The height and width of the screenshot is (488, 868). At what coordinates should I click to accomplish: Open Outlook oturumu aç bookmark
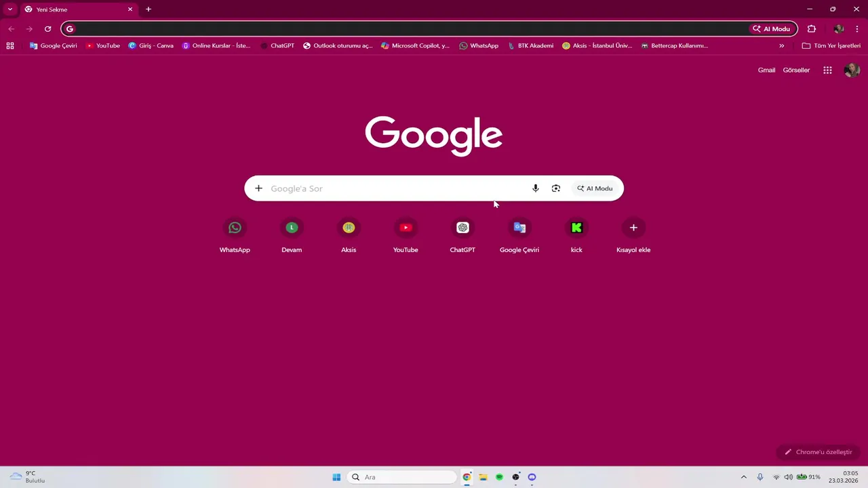pos(338,45)
